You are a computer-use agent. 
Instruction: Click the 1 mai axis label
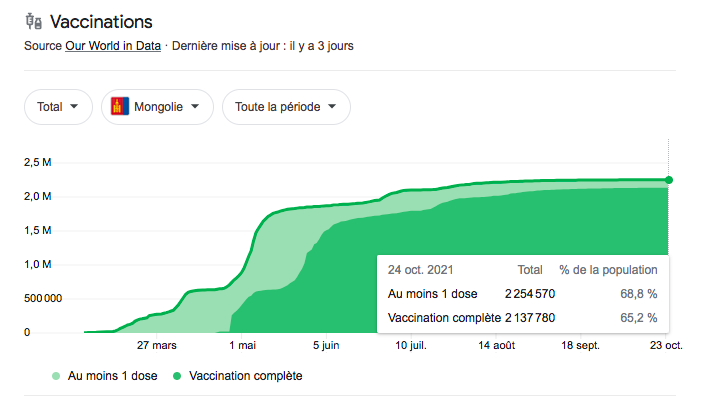(242, 345)
